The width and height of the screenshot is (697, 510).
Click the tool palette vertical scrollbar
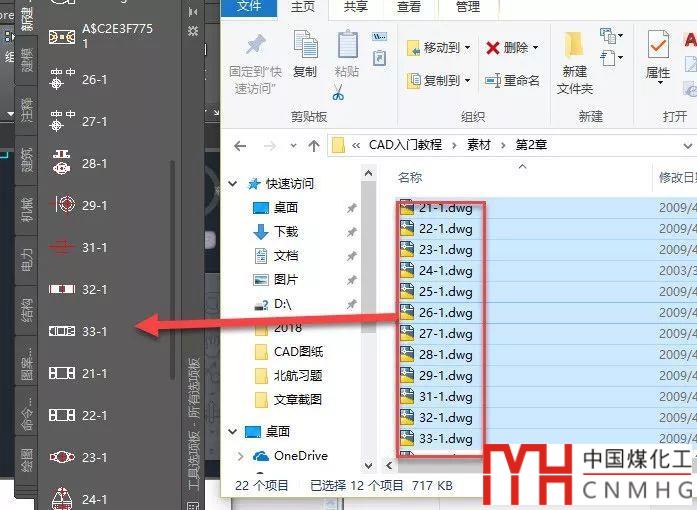[x=172, y=270]
